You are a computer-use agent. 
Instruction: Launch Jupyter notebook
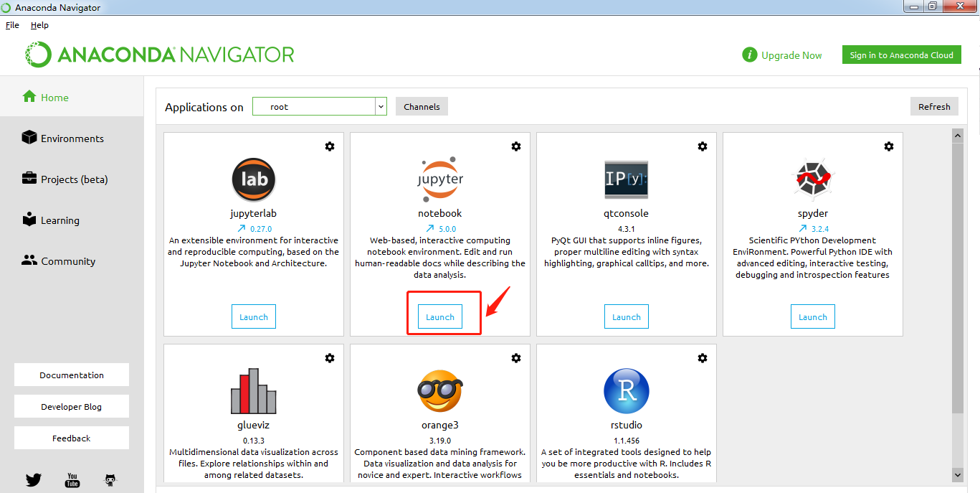coord(440,316)
